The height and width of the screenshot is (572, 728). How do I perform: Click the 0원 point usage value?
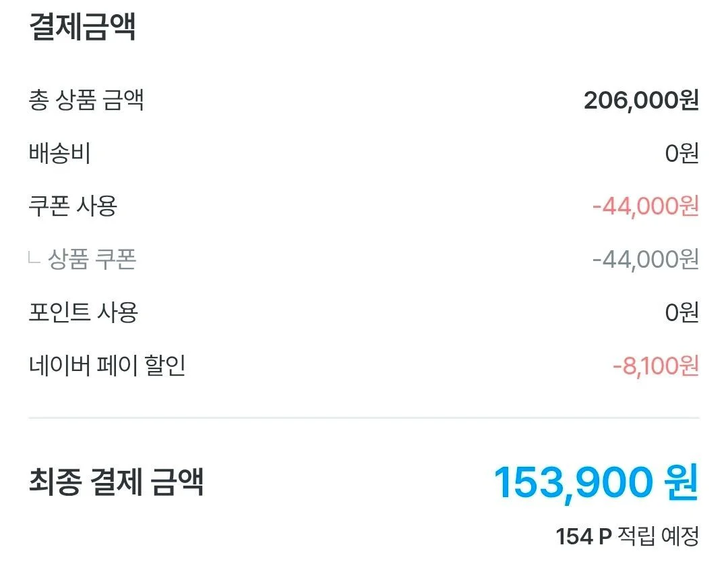click(x=682, y=312)
